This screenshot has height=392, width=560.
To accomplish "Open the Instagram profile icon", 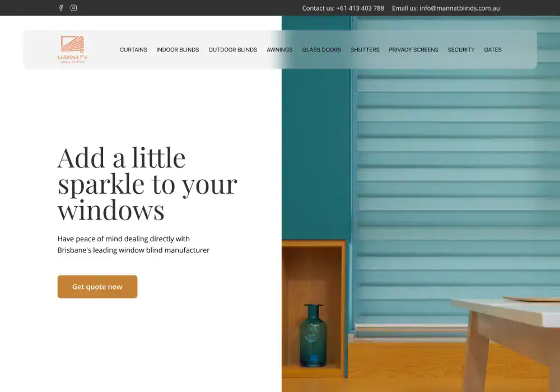I will coord(73,8).
